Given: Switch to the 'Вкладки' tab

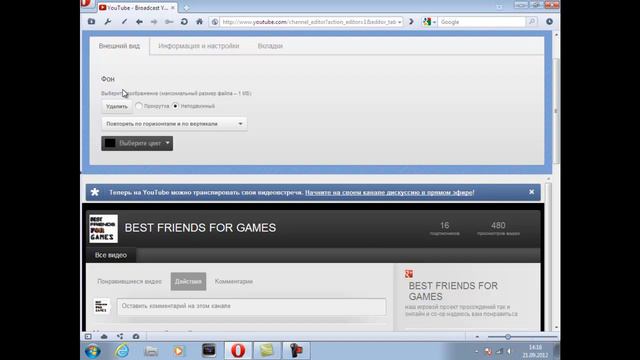Looking at the screenshot, I should click(x=270, y=46).
